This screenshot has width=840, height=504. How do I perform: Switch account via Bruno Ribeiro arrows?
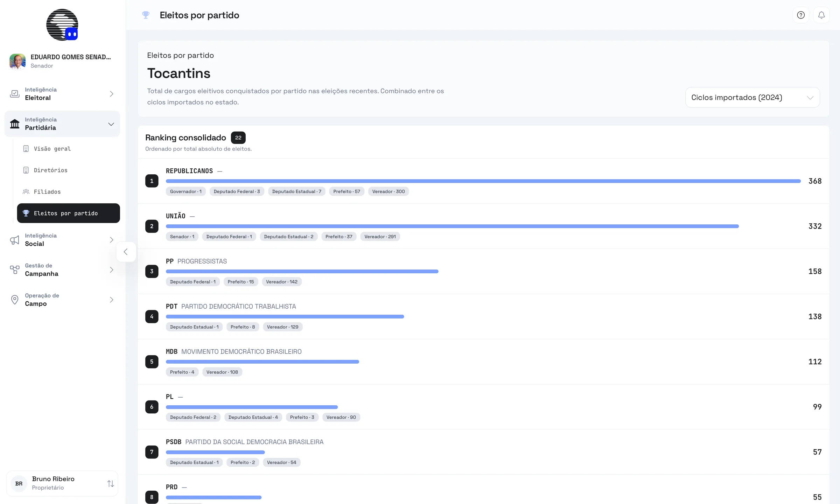pyautogui.click(x=111, y=483)
